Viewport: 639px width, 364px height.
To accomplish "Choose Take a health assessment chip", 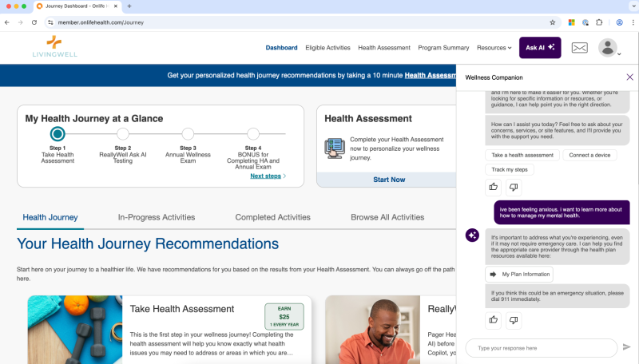I will 522,155.
